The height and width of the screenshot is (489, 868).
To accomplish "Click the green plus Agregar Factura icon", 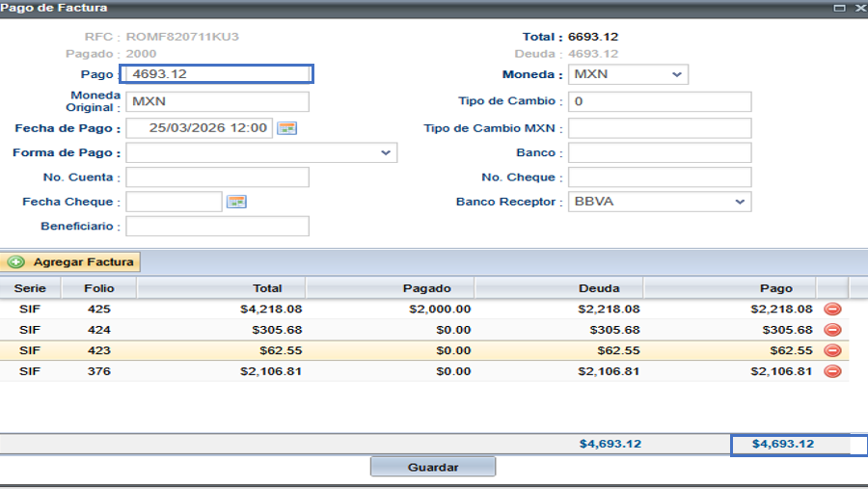I will coord(16,262).
